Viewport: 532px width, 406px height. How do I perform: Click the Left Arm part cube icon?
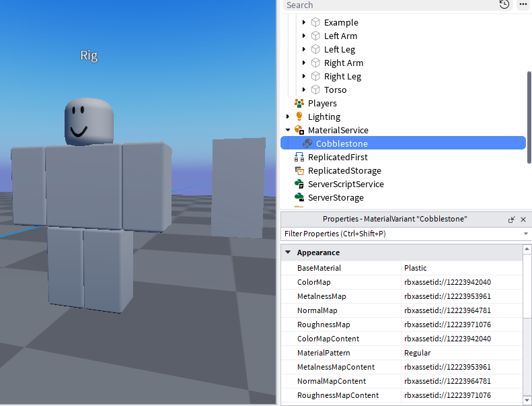(x=315, y=36)
